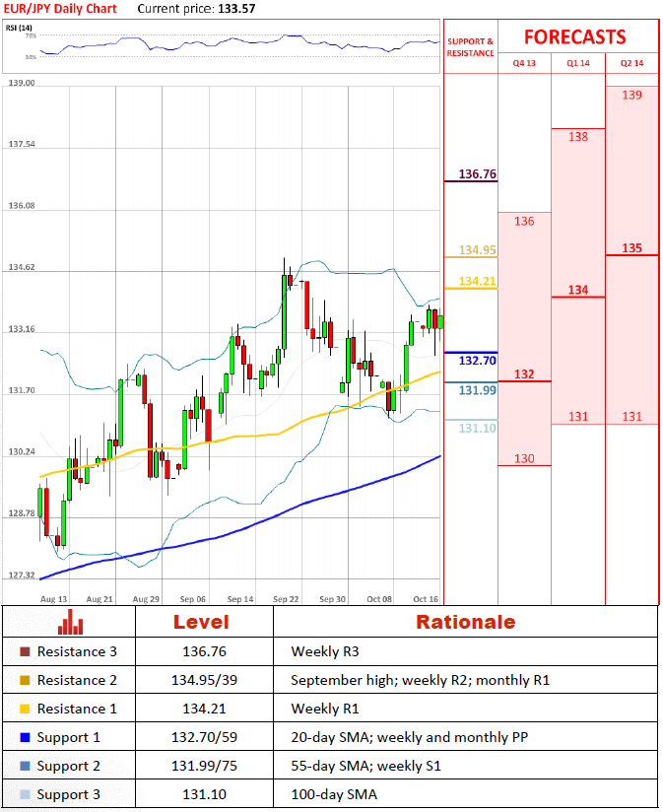Select the Q1 14 forecast column header
The height and width of the screenshot is (812, 663).
(x=577, y=63)
